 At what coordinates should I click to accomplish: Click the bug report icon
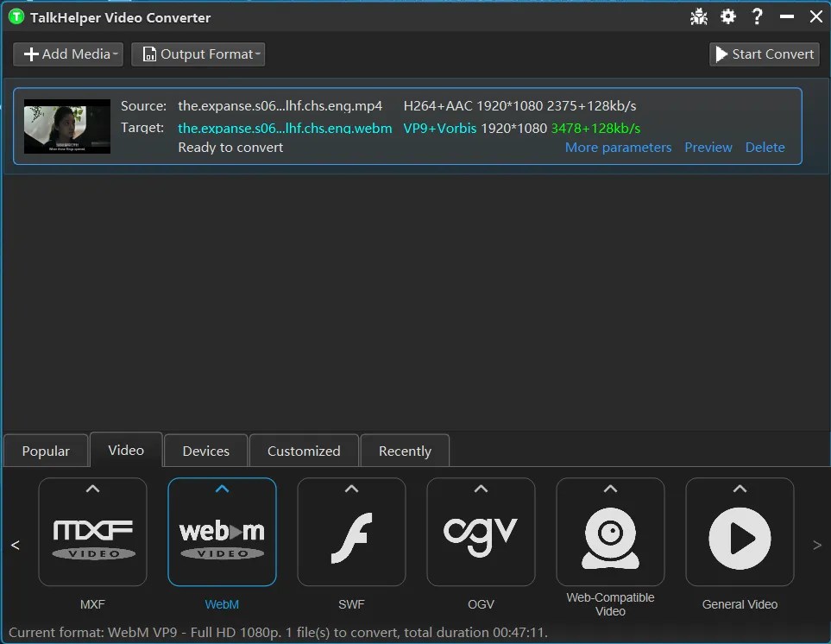[698, 16]
